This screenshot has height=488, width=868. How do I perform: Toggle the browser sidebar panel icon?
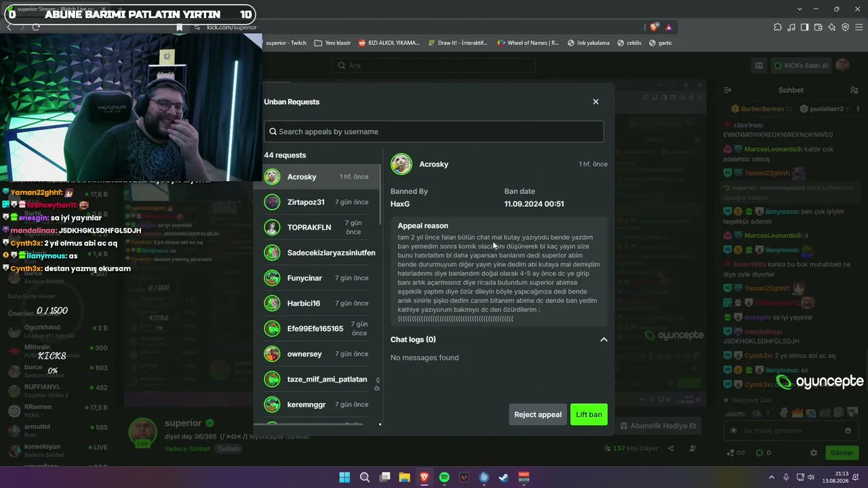[805, 27]
